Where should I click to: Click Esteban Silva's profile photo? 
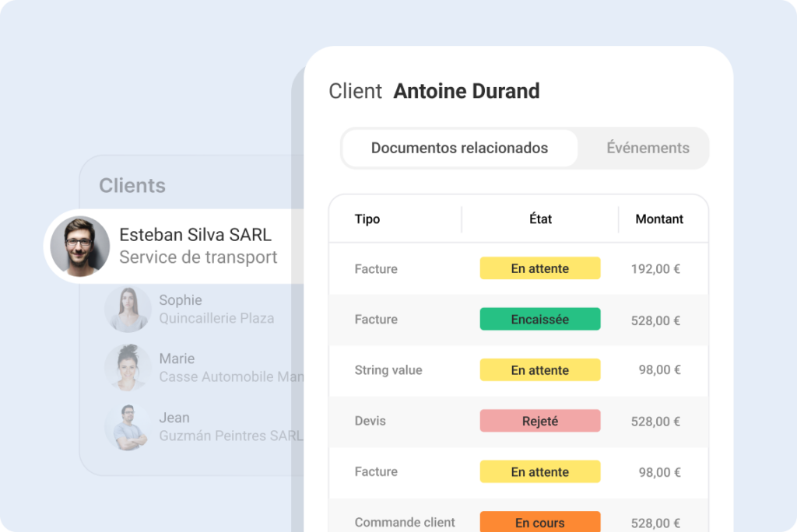click(80, 246)
